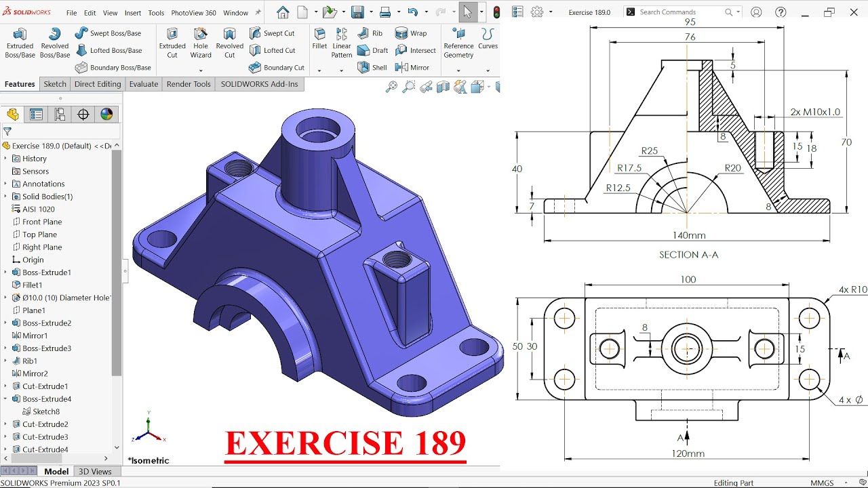
Task: Select the Boundary Cut tool
Action: click(277, 67)
